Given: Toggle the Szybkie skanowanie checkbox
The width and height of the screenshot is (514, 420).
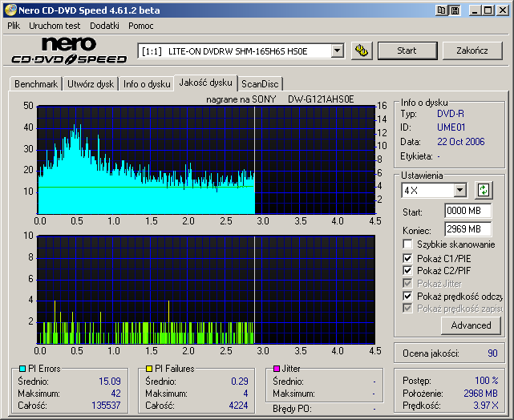Looking at the screenshot, I should [x=407, y=244].
